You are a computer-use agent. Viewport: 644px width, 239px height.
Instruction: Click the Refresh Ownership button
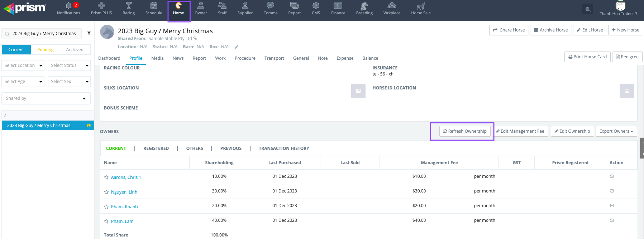[x=465, y=131]
